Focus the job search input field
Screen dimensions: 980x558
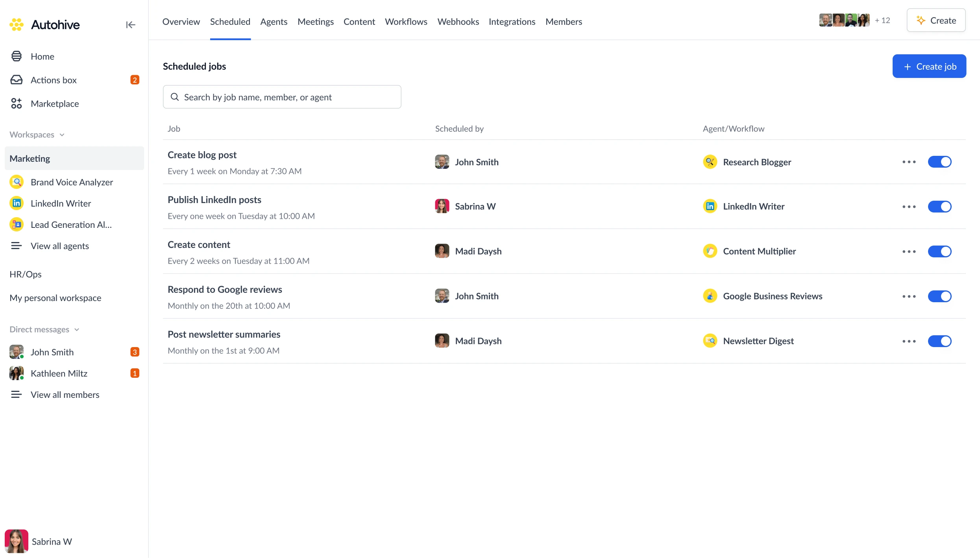point(282,97)
